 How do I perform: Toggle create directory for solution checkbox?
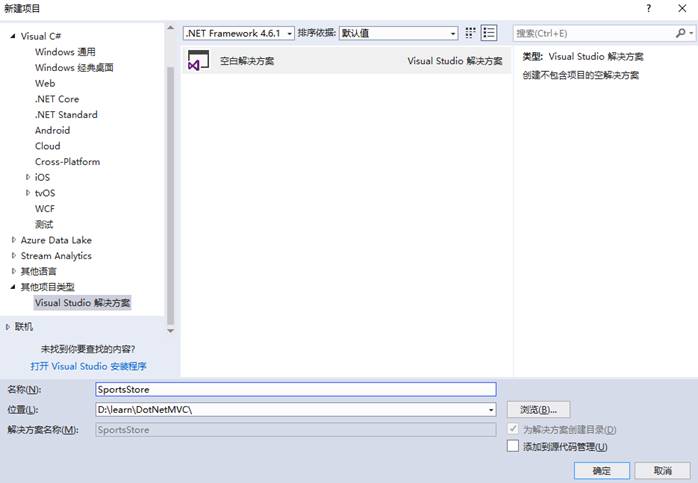coord(513,429)
